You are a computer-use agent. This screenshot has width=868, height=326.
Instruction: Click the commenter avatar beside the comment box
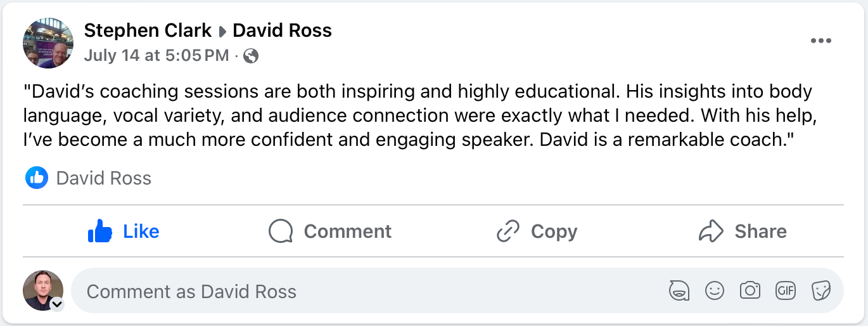click(x=42, y=290)
